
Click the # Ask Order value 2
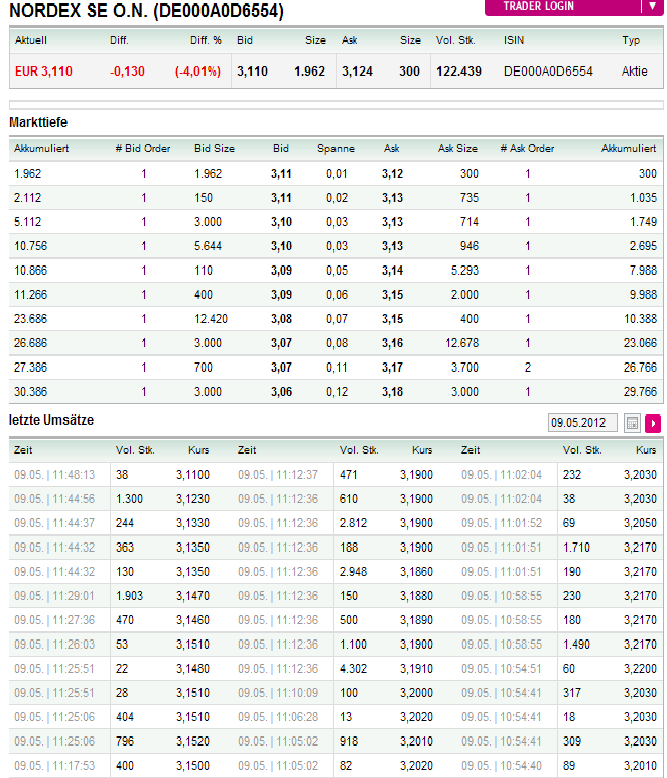click(528, 368)
